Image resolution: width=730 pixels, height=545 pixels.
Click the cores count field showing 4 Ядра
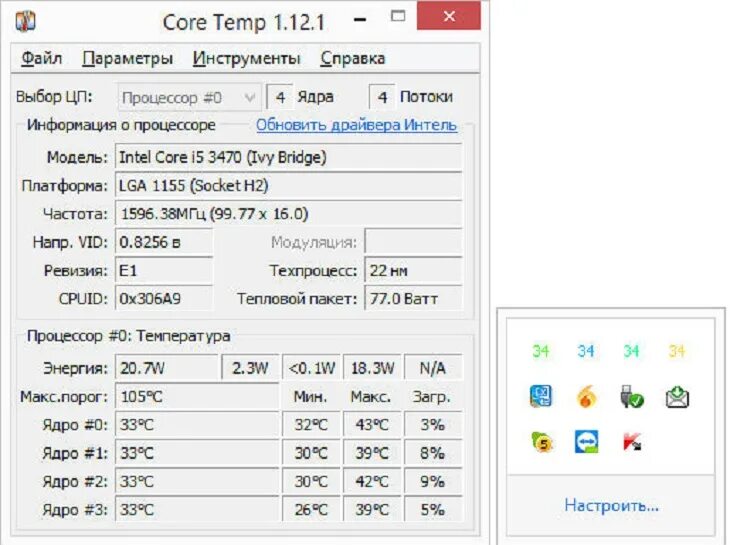pos(280,97)
